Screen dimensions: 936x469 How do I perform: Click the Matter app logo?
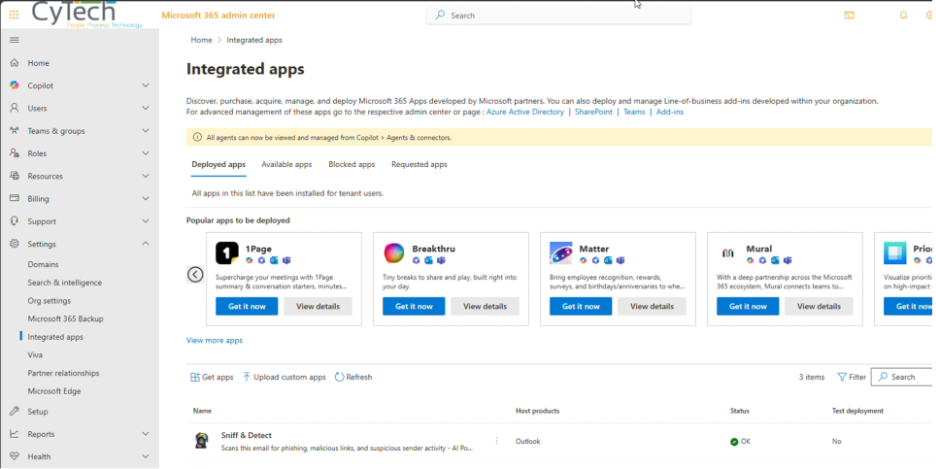561,253
